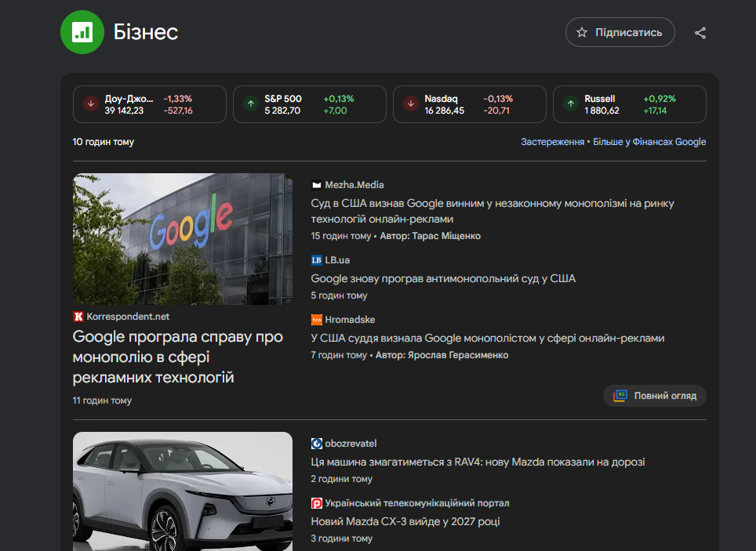Screen dimensions: 756x551
Task: Open the S&P 500 index card
Action: click(x=310, y=104)
